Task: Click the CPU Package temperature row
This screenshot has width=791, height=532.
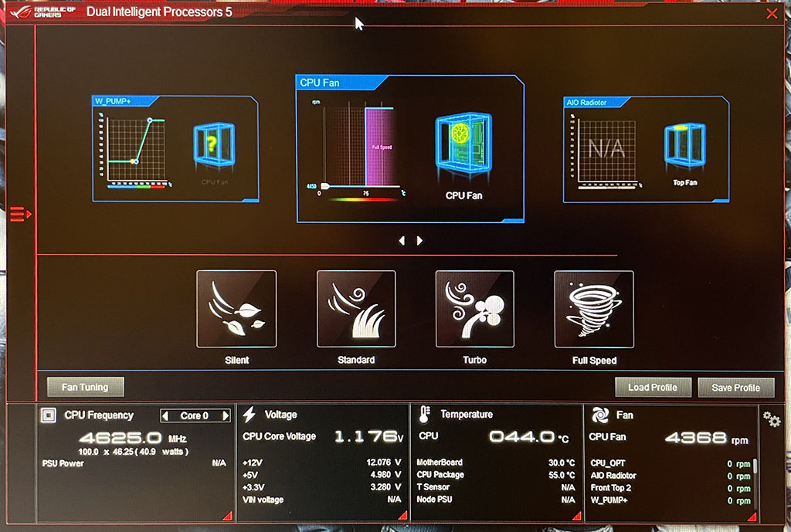Action: pos(495,475)
